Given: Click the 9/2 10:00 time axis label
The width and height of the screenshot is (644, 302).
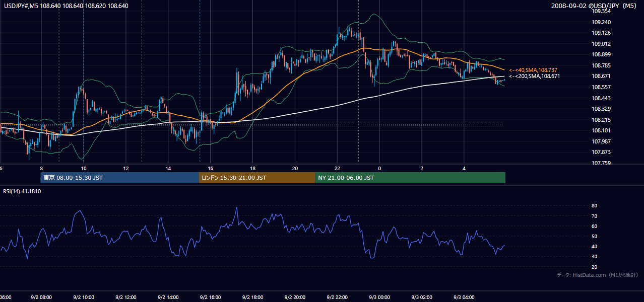Looking at the screenshot, I should (83, 297).
